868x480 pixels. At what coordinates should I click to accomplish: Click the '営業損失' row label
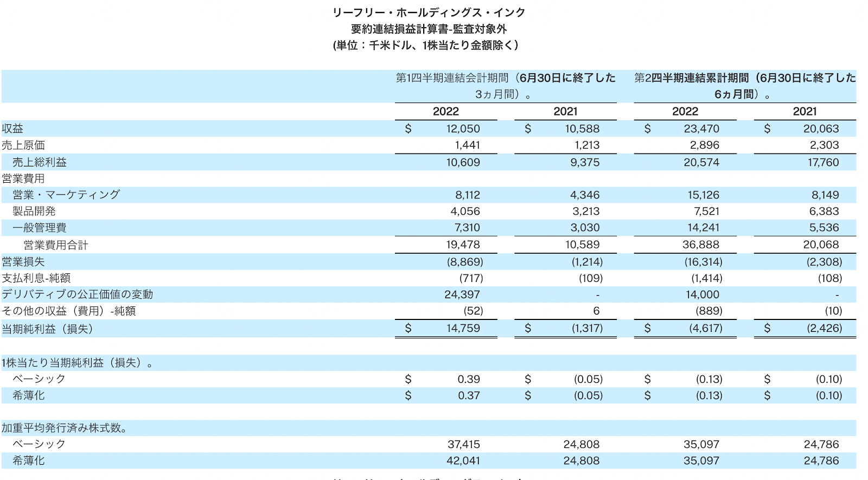click(x=23, y=261)
